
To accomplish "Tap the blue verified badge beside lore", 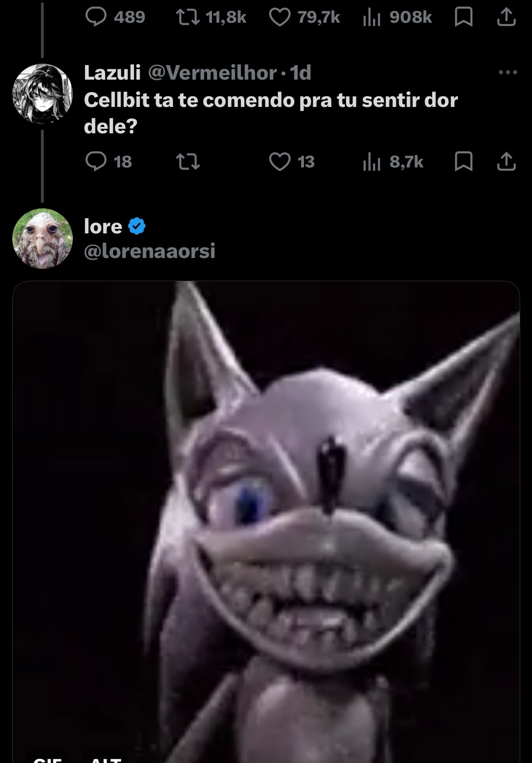I will tap(137, 226).
